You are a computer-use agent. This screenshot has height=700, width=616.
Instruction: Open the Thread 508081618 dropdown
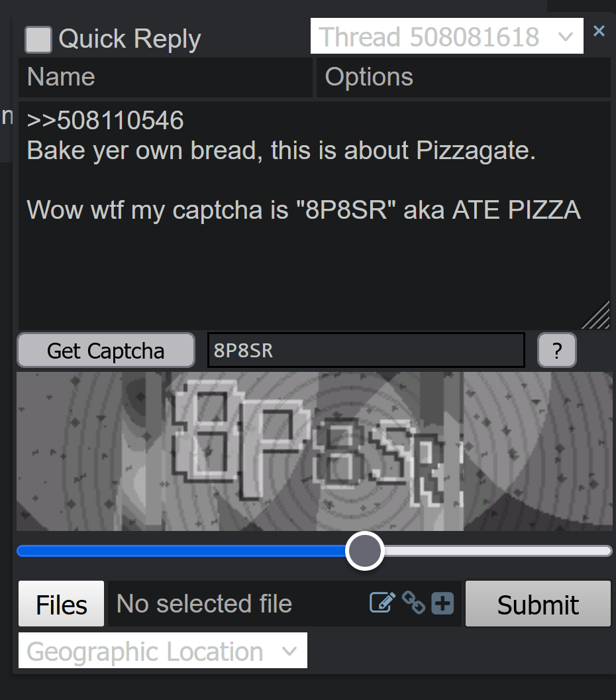(447, 36)
